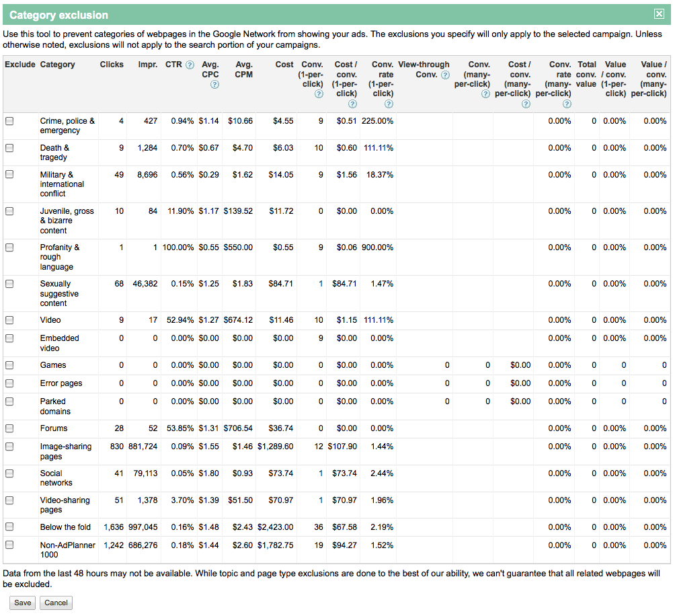Show help for Cost / conv. (many-per-click)

526,104
